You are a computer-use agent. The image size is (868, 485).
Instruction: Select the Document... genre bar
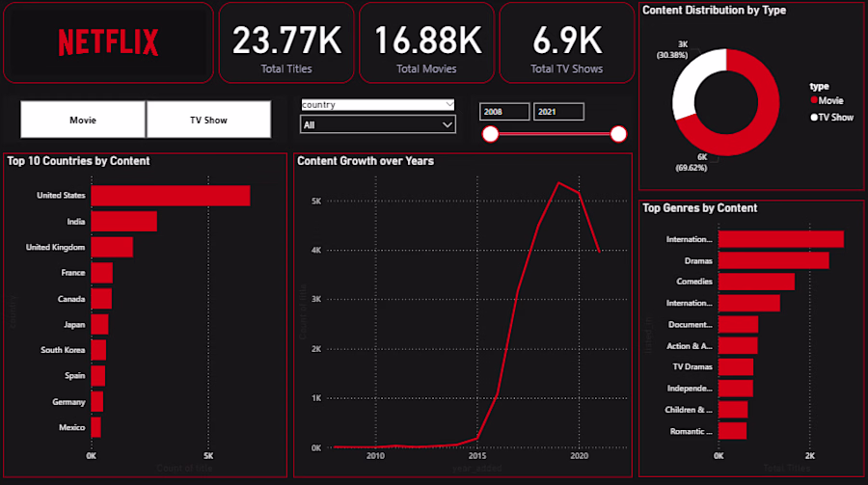(738, 324)
